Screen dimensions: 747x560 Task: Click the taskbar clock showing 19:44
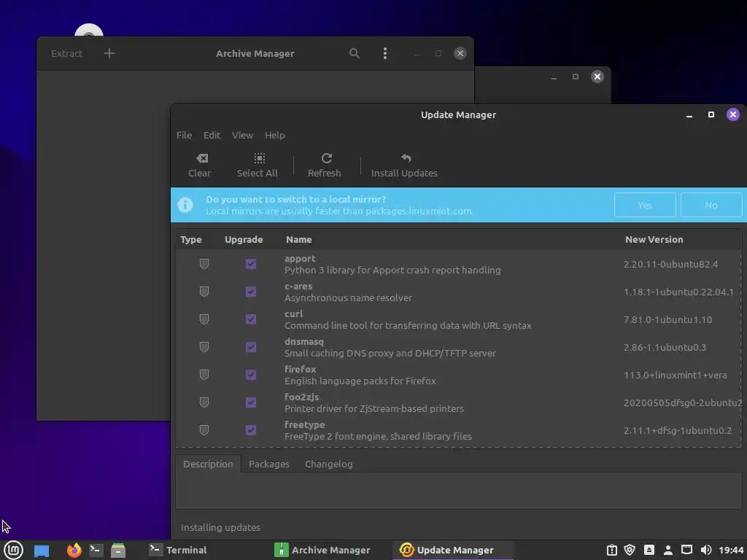(x=731, y=550)
